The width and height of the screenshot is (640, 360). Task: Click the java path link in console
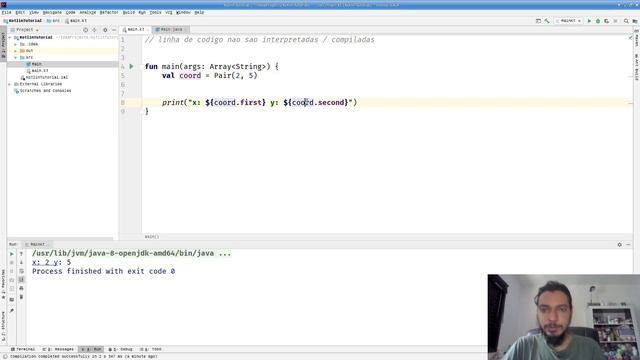[x=131, y=253]
